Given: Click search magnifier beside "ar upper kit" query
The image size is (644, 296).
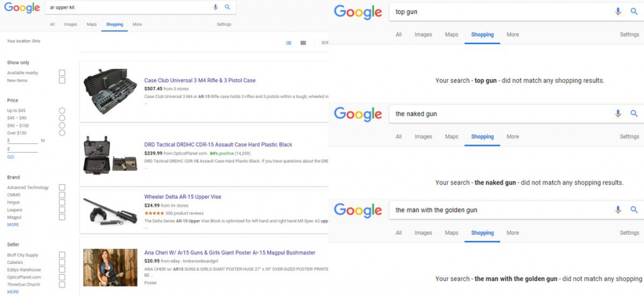Looking at the screenshot, I should point(227,7).
